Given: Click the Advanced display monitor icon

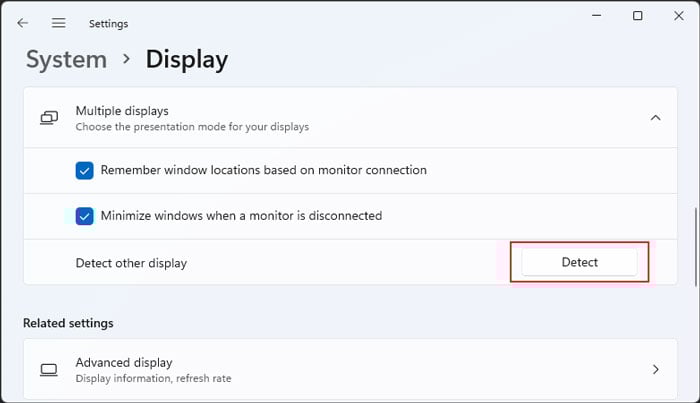Looking at the screenshot, I should (49, 369).
